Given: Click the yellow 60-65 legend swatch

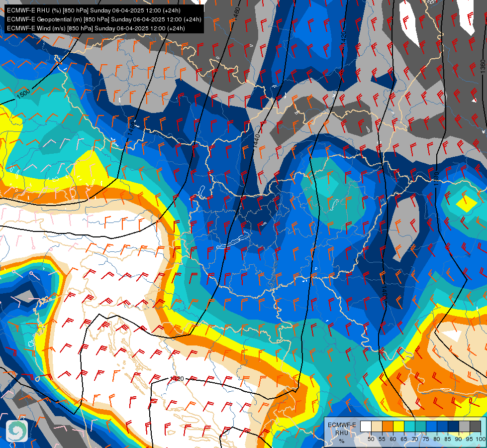Looking at the screenshot, I should pyautogui.click(x=399, y=426).
